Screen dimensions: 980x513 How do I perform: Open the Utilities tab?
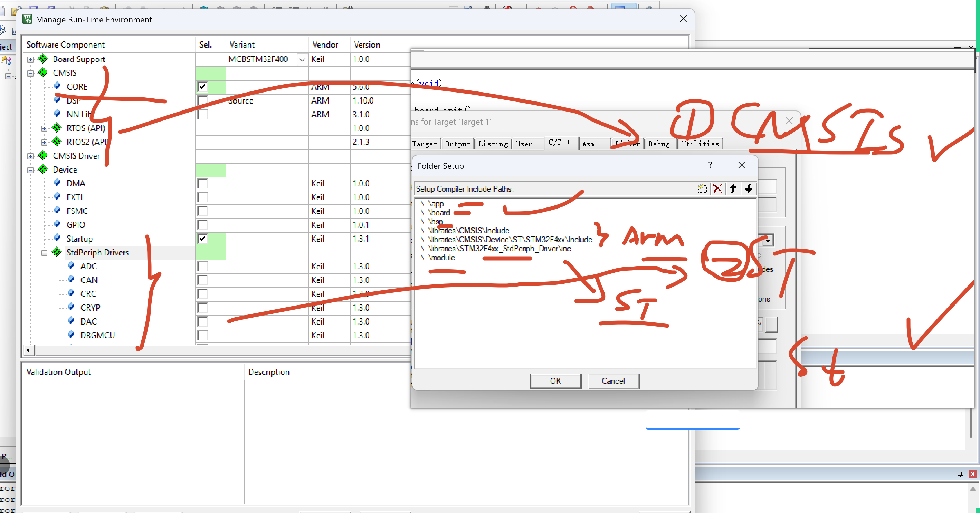[x=700, y=144]
